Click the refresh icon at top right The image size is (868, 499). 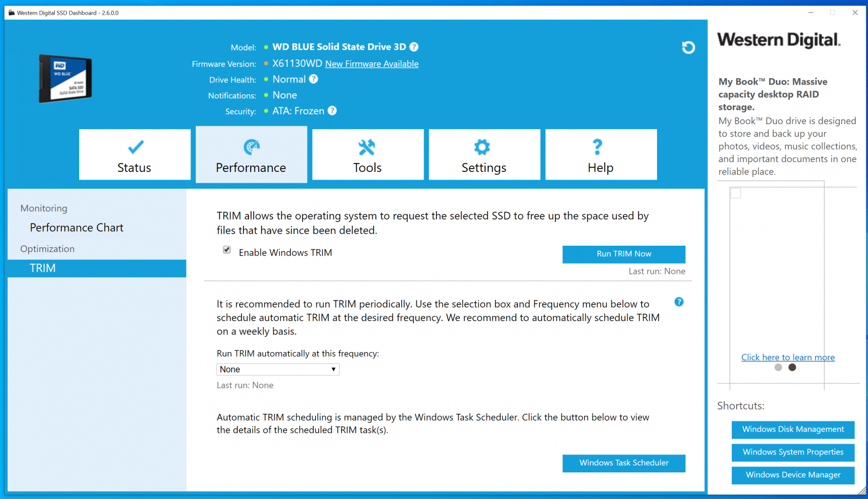[x=688, y=48]
